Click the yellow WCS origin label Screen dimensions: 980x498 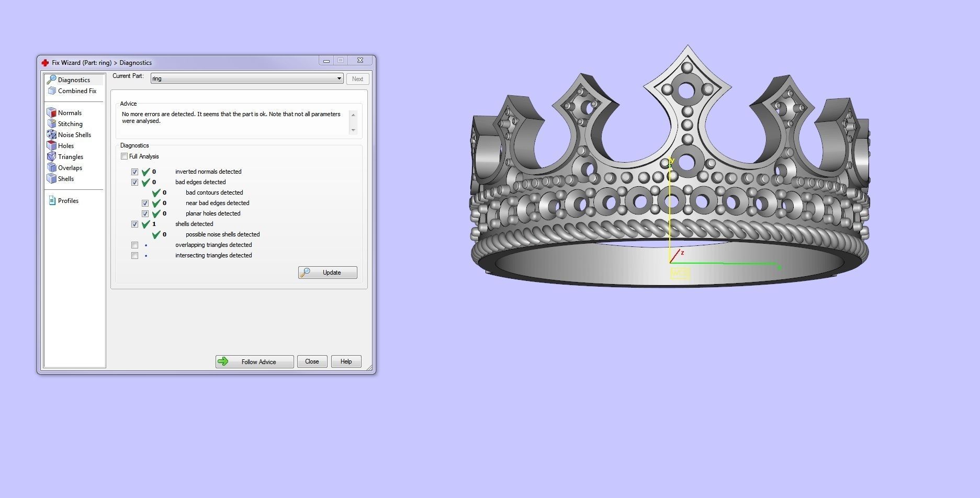680,273
